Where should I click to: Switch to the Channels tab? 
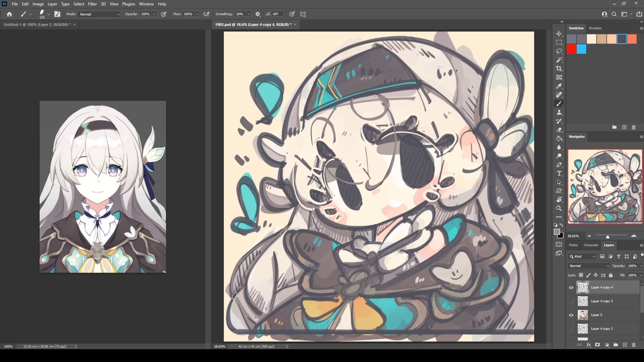[x=591, y=245]
